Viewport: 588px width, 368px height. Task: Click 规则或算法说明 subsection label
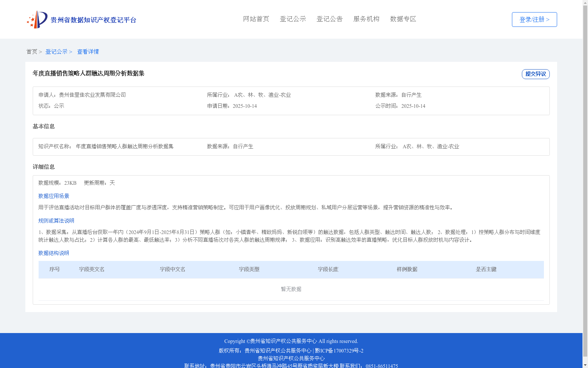(56, 221)
